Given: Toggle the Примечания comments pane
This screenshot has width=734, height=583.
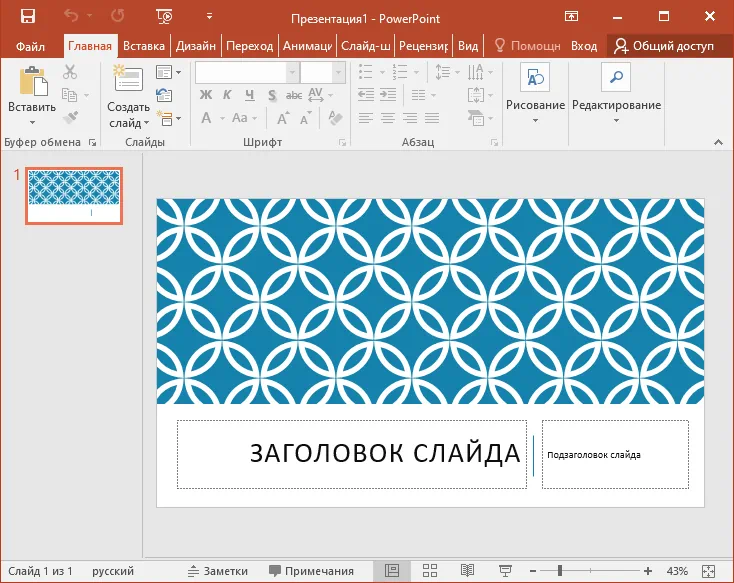Looking at the screenshot, I should click(x=311, y=571).
